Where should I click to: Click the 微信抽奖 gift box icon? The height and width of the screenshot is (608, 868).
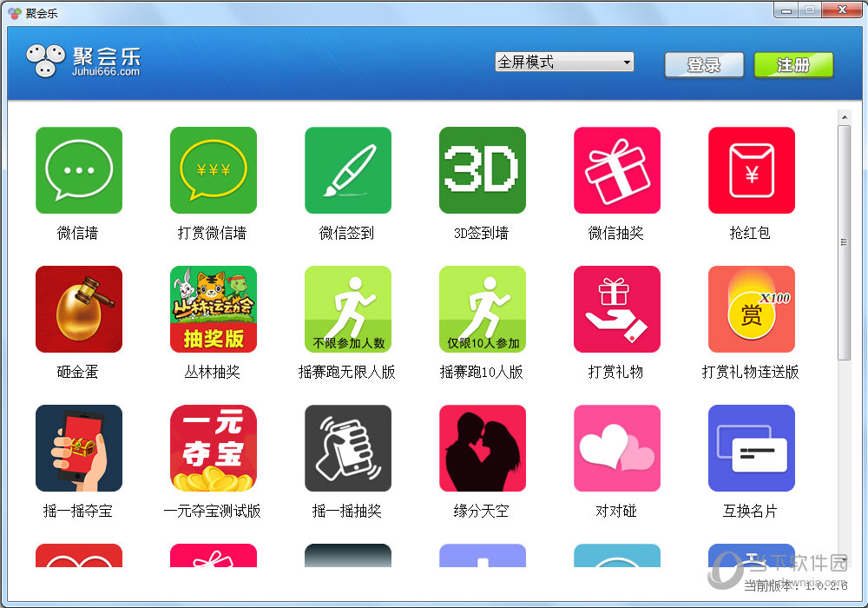coord(617,170)
